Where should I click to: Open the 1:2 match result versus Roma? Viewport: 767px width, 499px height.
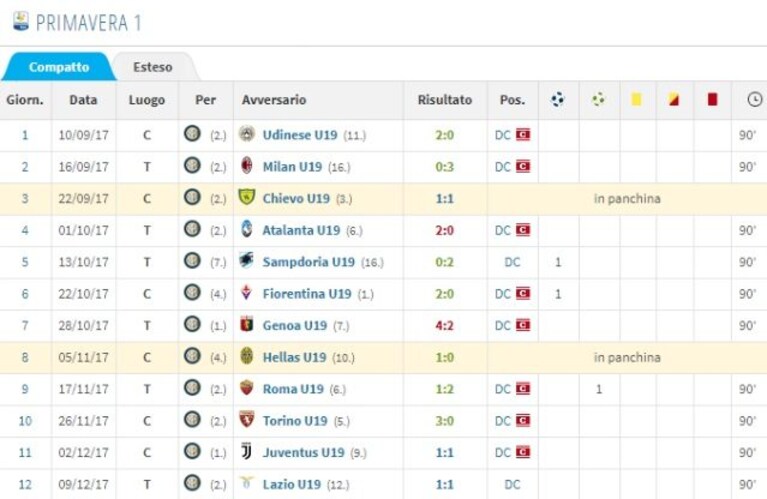(444, 389)
